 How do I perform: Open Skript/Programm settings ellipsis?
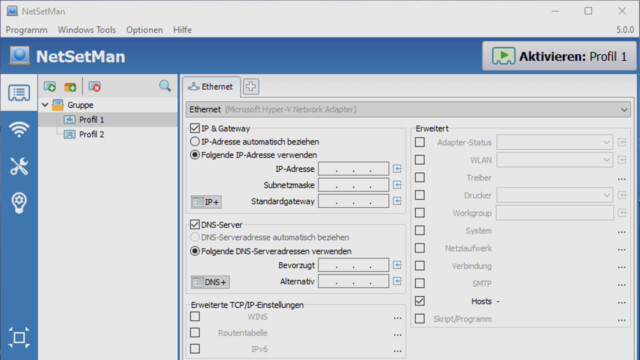[x=621, y=320]
